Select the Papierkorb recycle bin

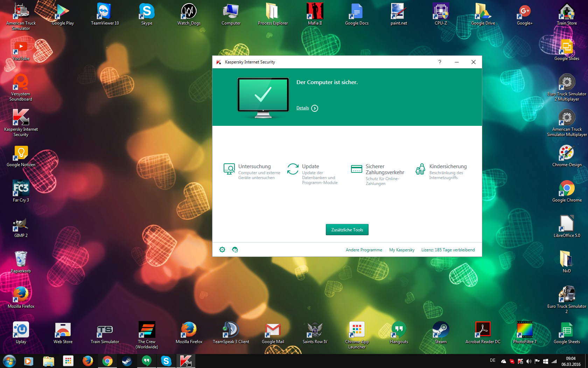click(x=21, y=262)
